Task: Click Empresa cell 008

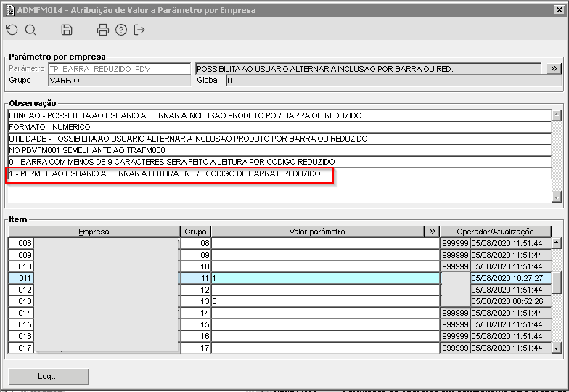Action: tap(20, 243)
